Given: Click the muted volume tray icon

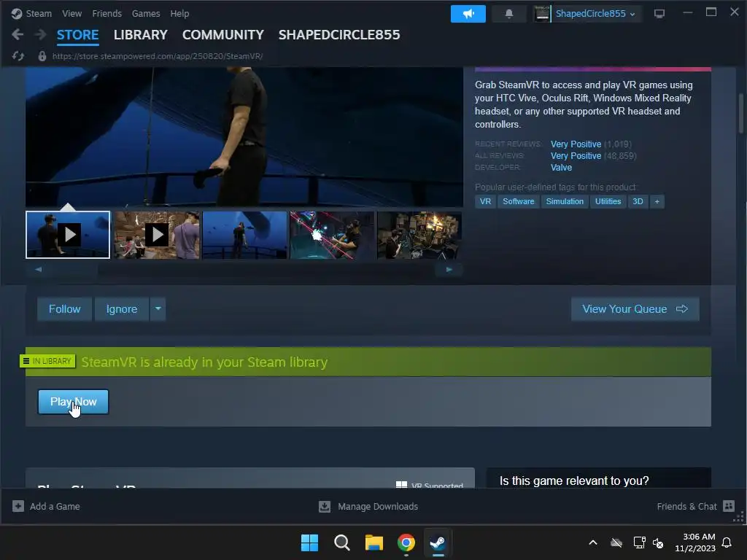Looking at the screenshot, I should point(659,542).
